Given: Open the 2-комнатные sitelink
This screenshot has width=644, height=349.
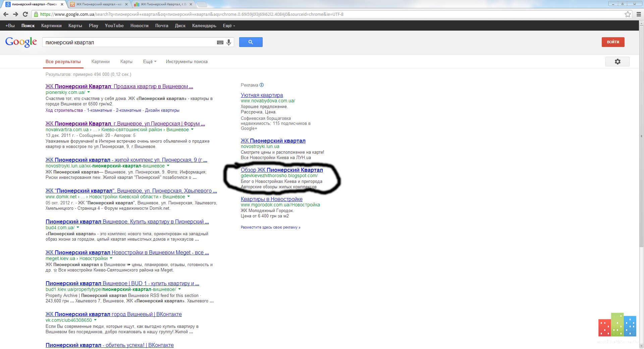Looking at the screenshot, I should [128, 110].
